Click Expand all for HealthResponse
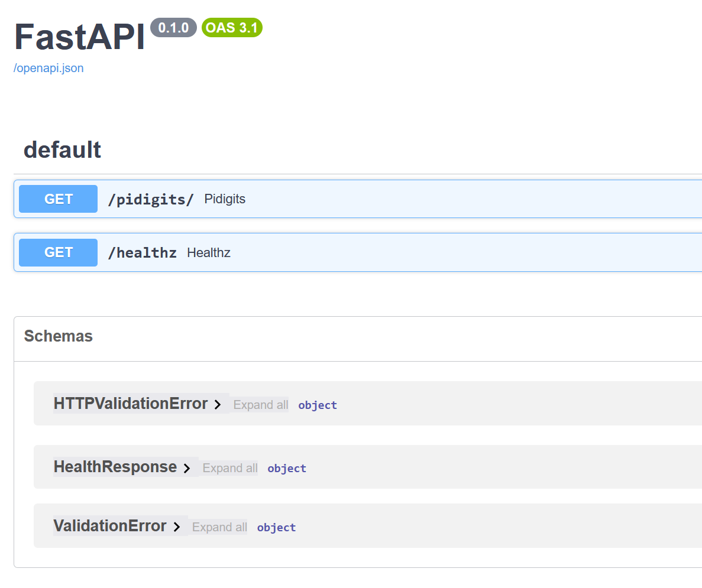The height and width of the screenshot is (588, 702). [x=230, y=468]
